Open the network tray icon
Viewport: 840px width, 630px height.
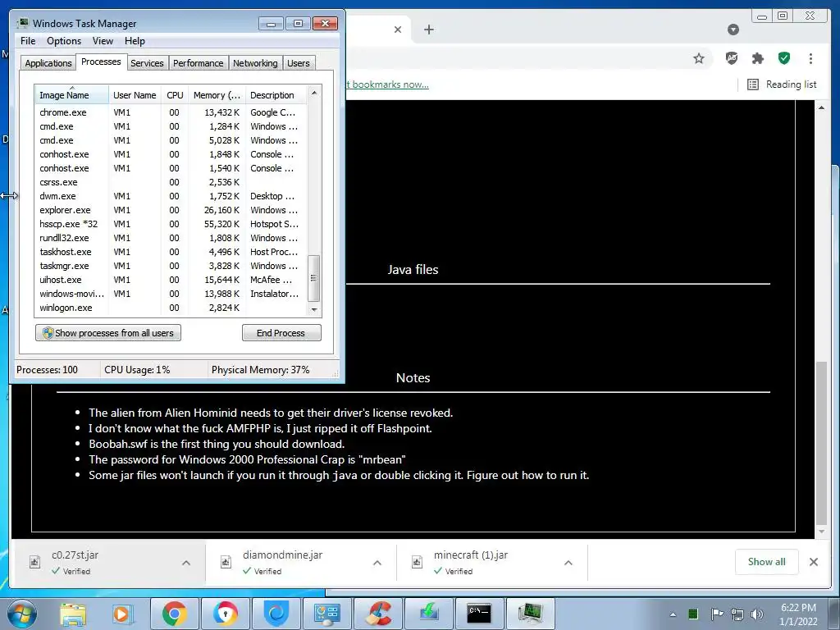[x=737, y=614]
